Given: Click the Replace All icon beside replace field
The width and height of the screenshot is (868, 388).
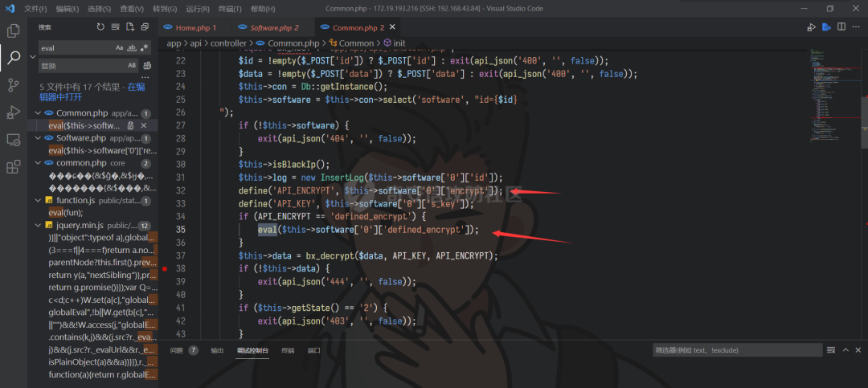Looking at the screenshot, I should coord(147,65).
